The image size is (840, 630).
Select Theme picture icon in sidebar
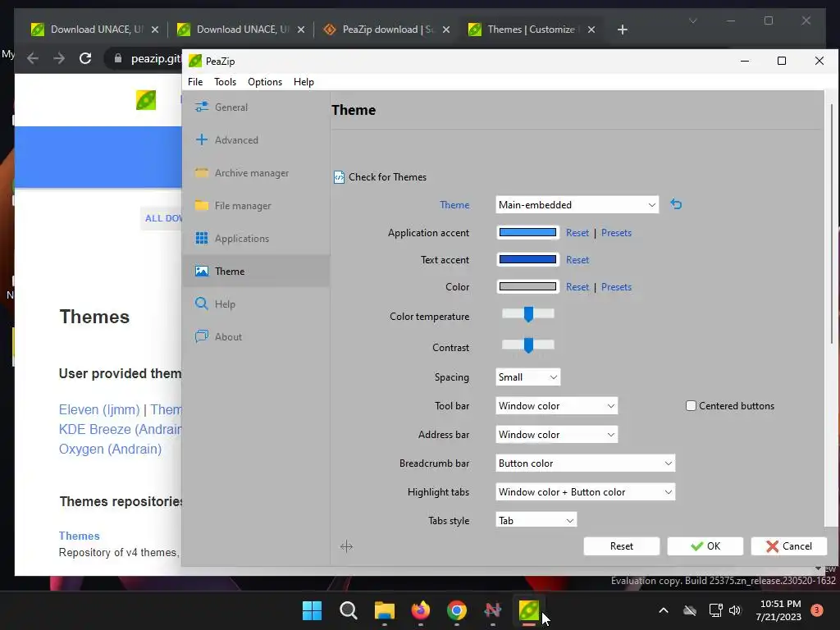coord(202,271)
